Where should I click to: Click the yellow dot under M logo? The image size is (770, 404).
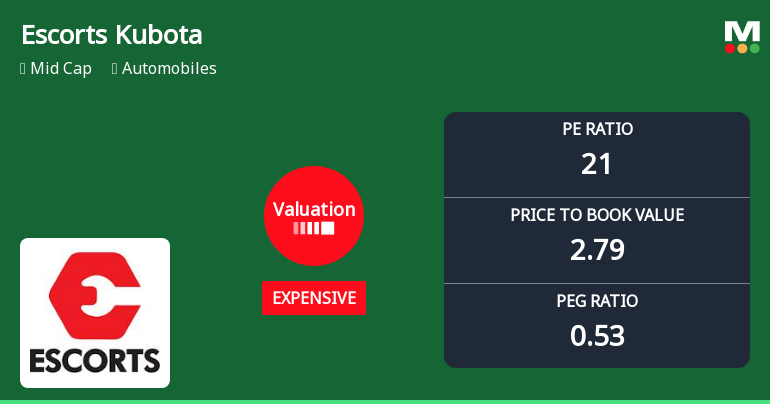(742, 48)
